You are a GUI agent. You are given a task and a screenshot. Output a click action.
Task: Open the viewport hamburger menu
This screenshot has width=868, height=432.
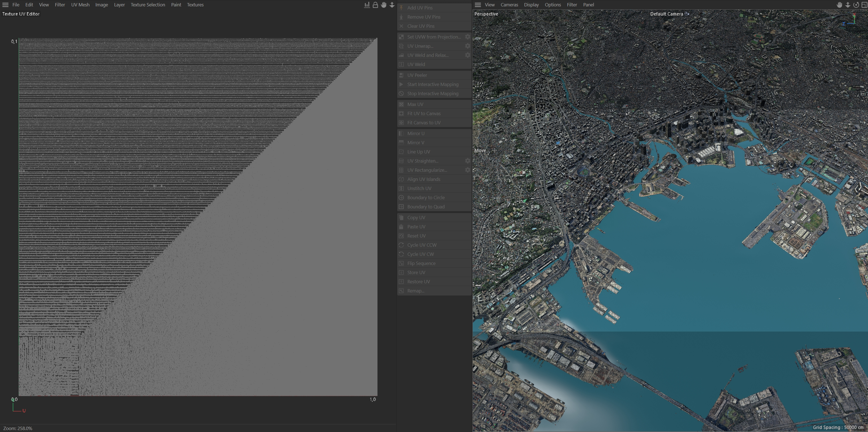(x=478, y=5)
